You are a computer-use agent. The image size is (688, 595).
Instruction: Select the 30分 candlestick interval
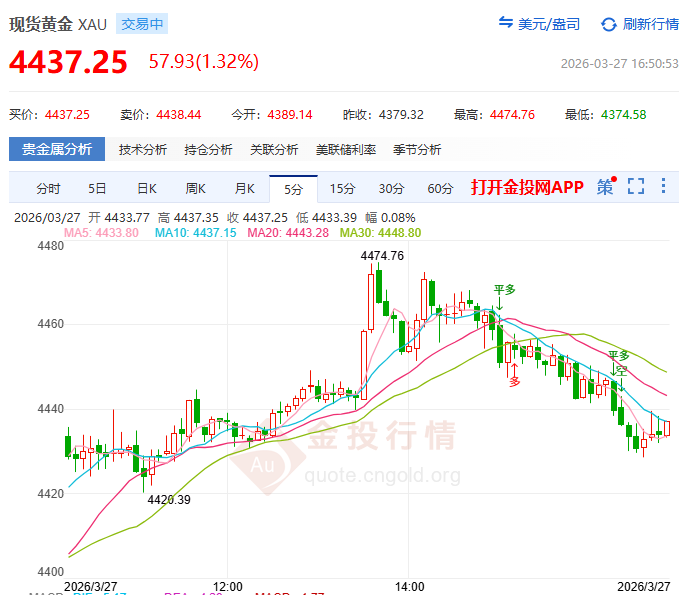[x=391, y=189]
